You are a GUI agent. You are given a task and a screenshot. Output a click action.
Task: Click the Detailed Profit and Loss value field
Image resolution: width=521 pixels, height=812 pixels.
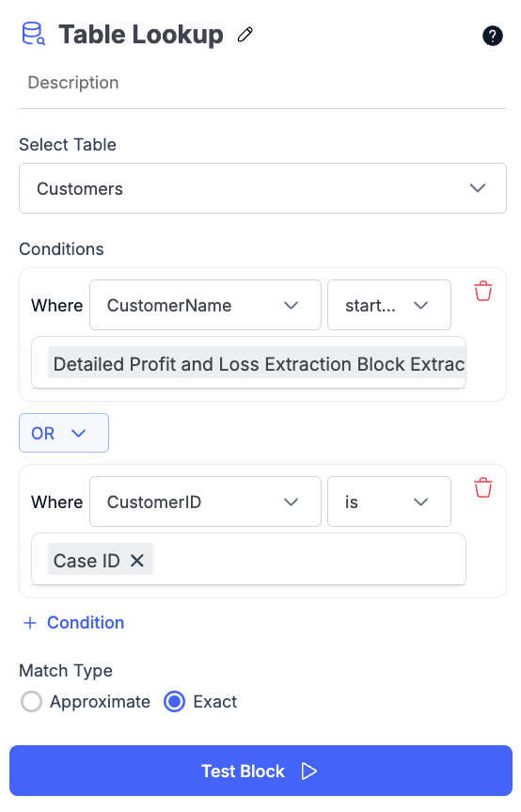[x=249, y=362]
